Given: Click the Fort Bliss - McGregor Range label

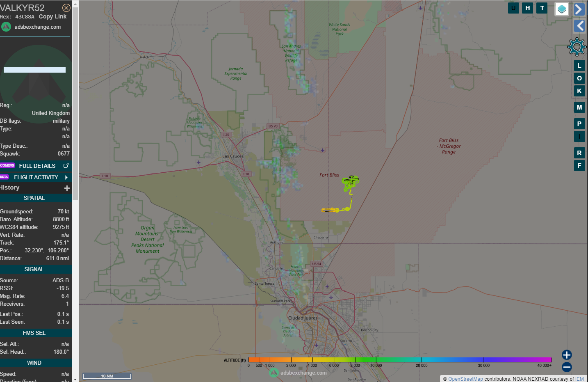Looking at the screenshot, I should (449, 146).
